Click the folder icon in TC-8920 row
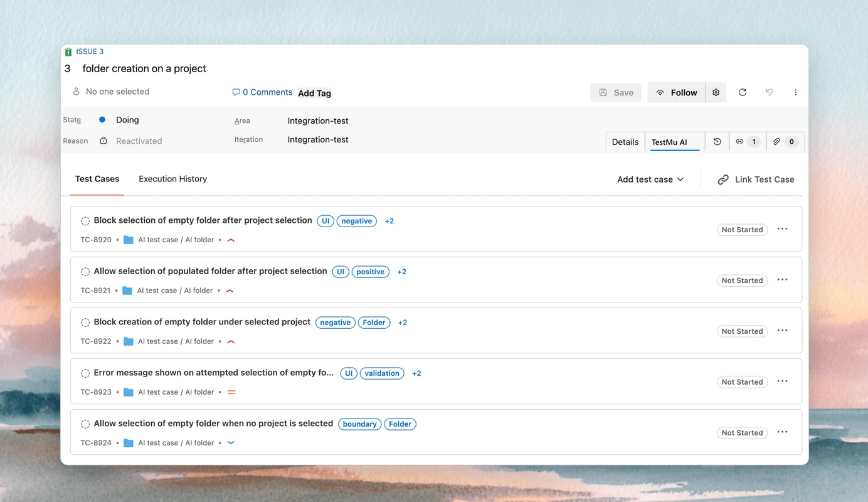Screen dimensions: 868x502 (129, 240)
